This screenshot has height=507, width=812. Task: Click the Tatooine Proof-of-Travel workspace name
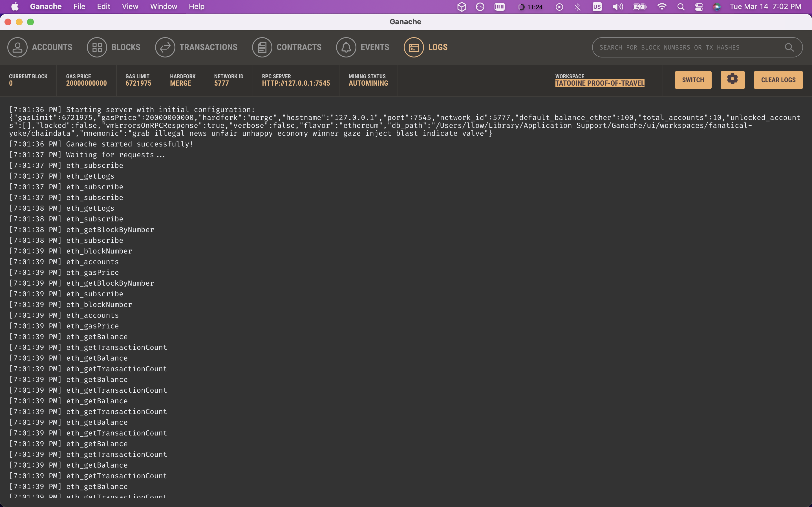[600, 83]
